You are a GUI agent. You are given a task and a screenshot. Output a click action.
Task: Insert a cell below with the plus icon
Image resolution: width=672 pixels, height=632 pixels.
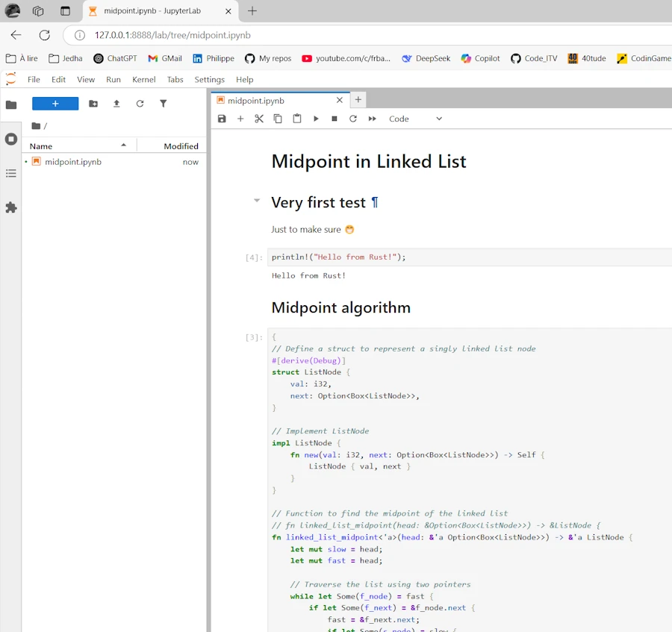pyautogui.click(x=240, y=119)
